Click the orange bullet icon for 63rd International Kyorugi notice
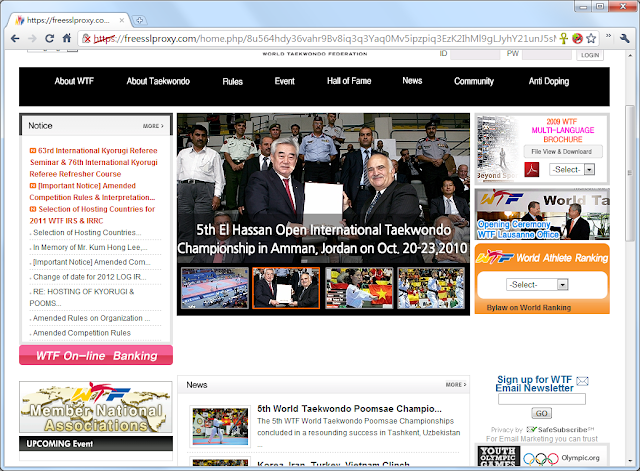Image resolution: width=640 pixels, height=471 pixels. point(33,151)
